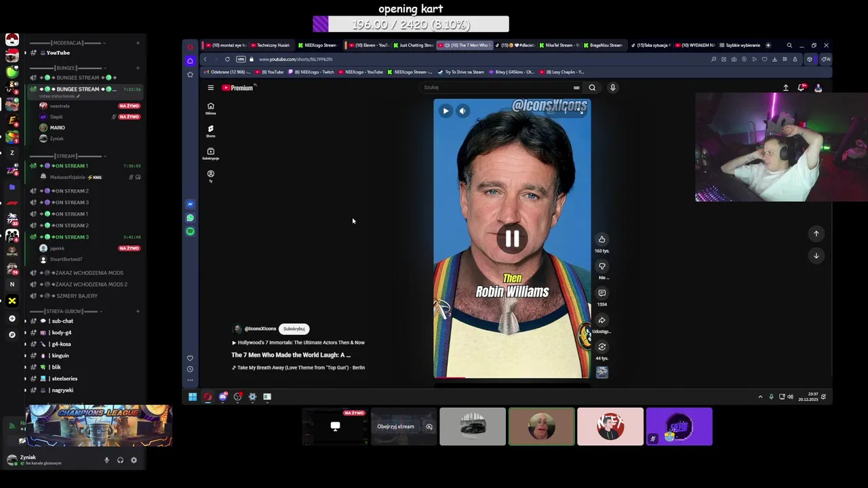
Task: Open the You (Ty) section in YouTube sidebar
Action: pos(211,176)
